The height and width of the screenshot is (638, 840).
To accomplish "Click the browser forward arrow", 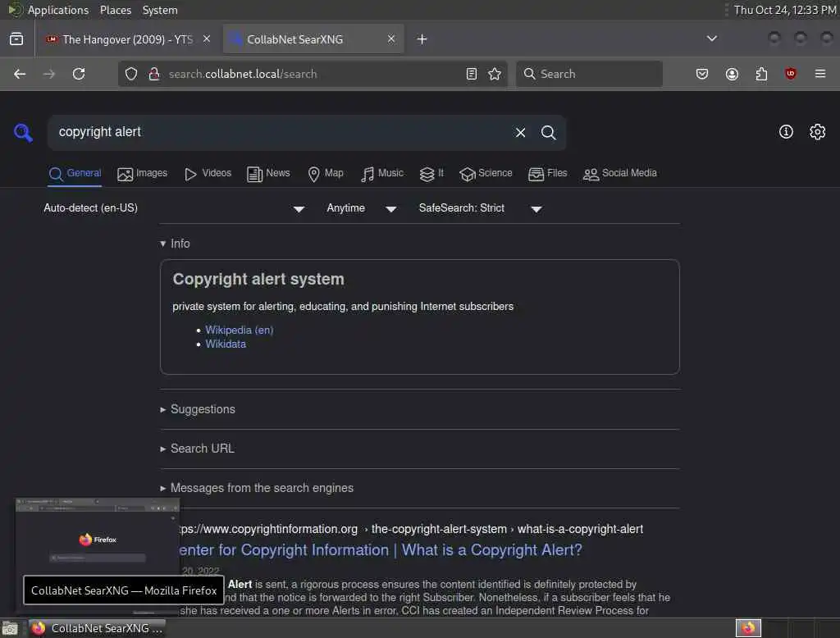I will [48, 74].
